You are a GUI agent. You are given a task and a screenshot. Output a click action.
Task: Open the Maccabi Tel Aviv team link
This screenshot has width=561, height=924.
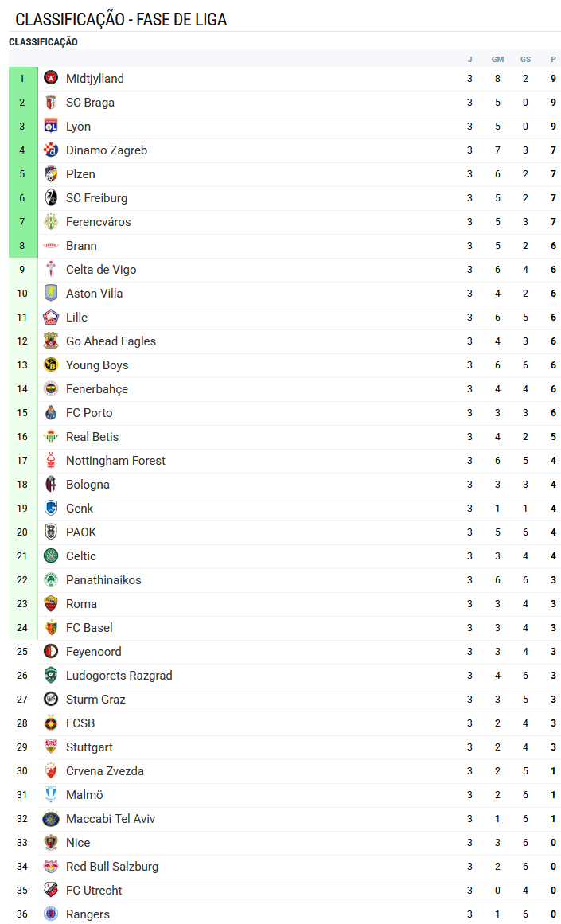(x=111, y=818)
